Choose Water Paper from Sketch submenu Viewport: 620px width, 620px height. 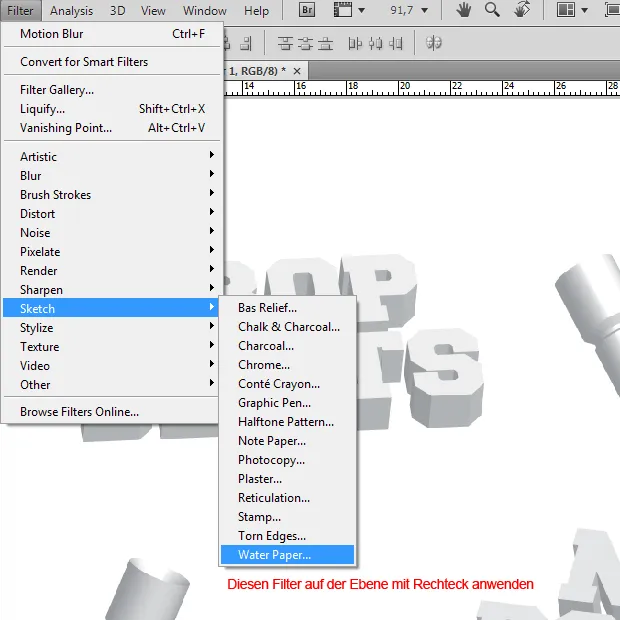click(x=274, y=555)
